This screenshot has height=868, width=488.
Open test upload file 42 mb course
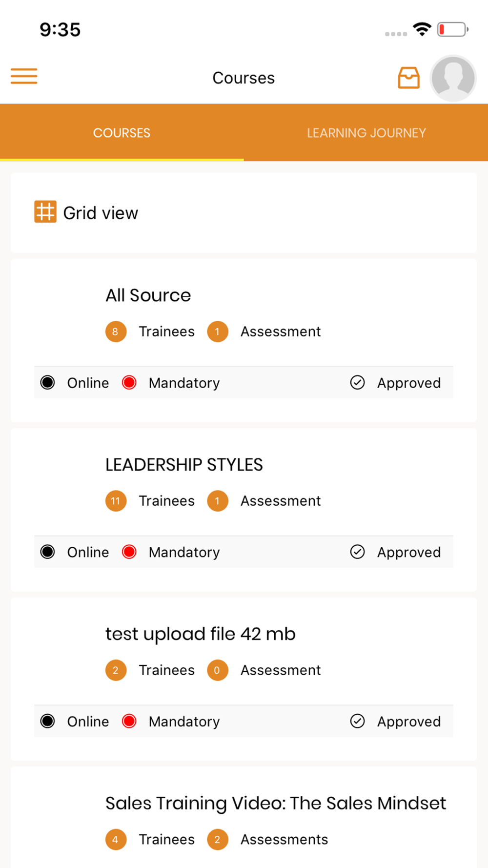tap(200, 634)
